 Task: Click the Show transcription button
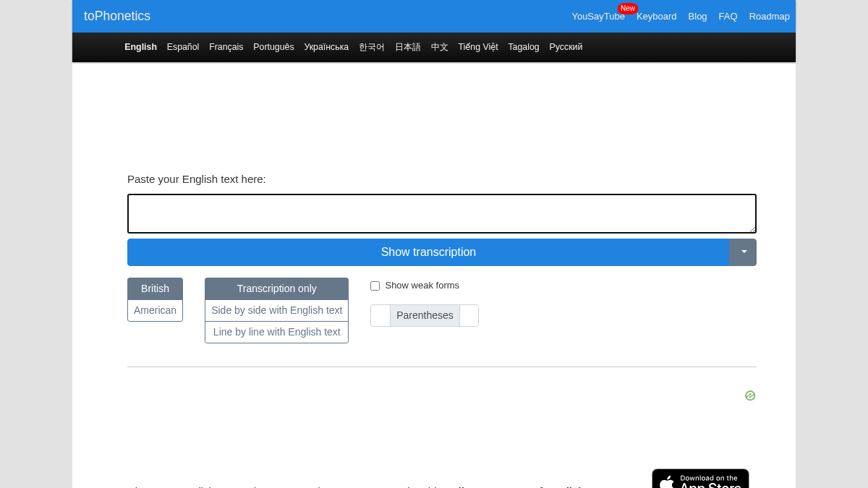click(x=428, y=252)
